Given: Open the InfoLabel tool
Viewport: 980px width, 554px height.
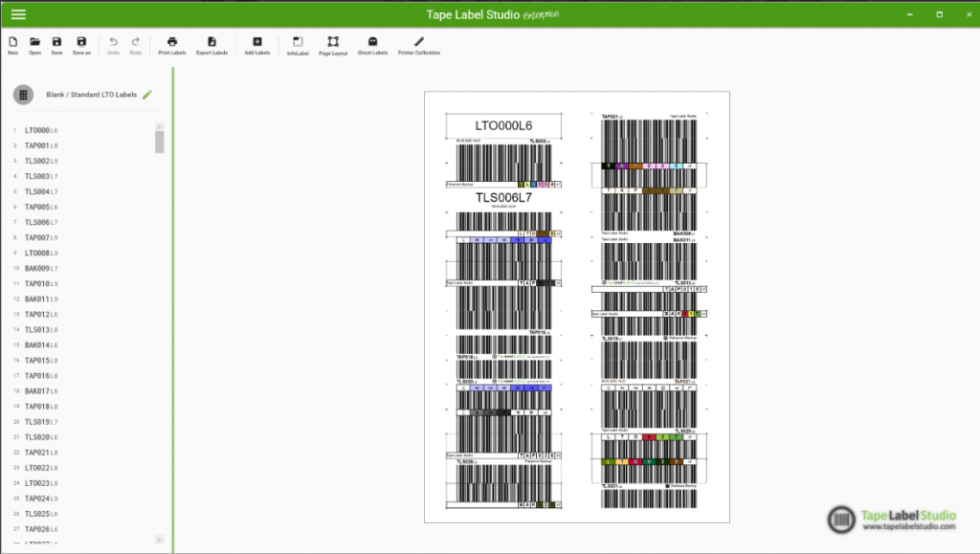Looking at the screenshot, I should [x=299, y=45].
